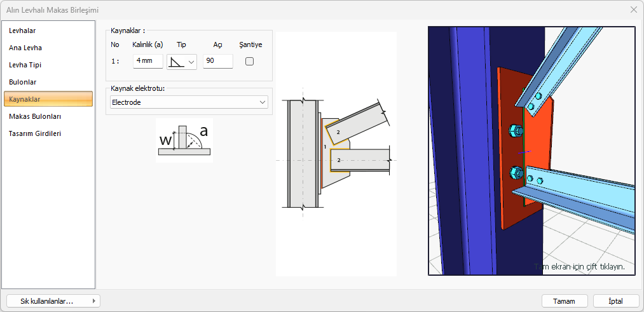Click the Kalınlık (a) 4 mm field
The height and width of the screenshot is (312, 644).
(148, 61)
